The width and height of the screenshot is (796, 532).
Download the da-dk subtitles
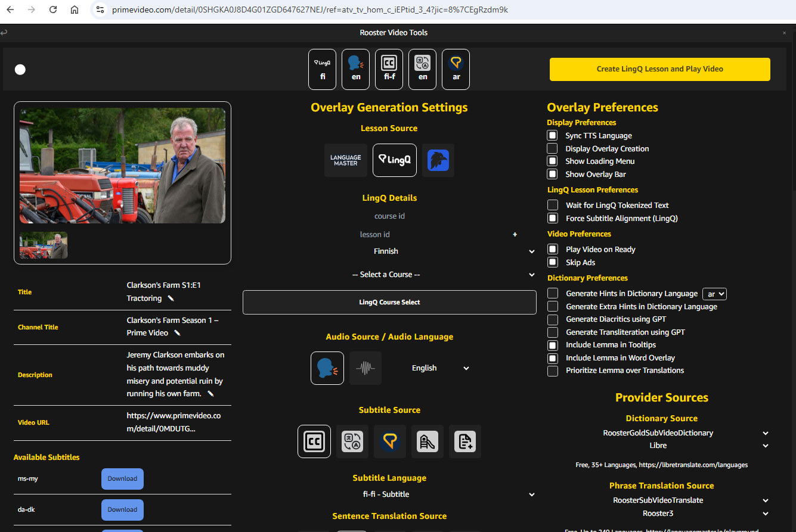(x=122, y=510)
